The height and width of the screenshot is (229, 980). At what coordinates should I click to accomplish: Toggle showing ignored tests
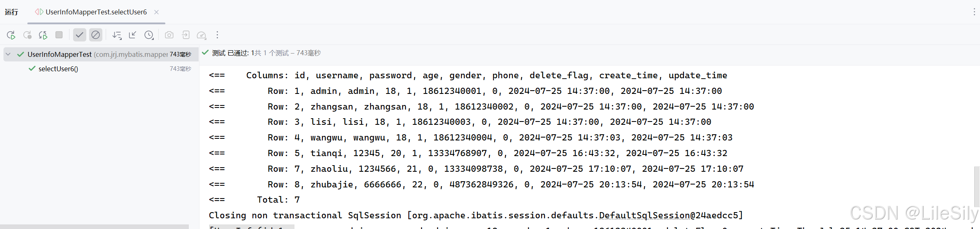click(x=95, y=35)
